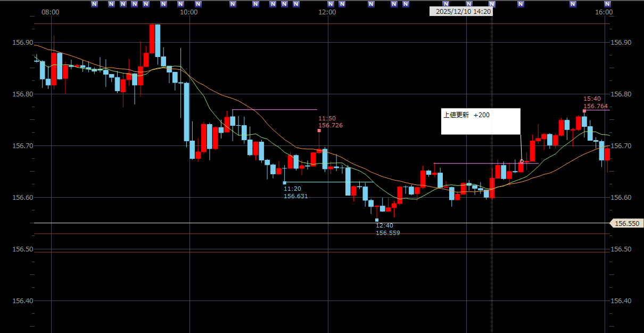644x333 pixels.
Task: Select the 156.764 high price label
Action: point(596,107)
